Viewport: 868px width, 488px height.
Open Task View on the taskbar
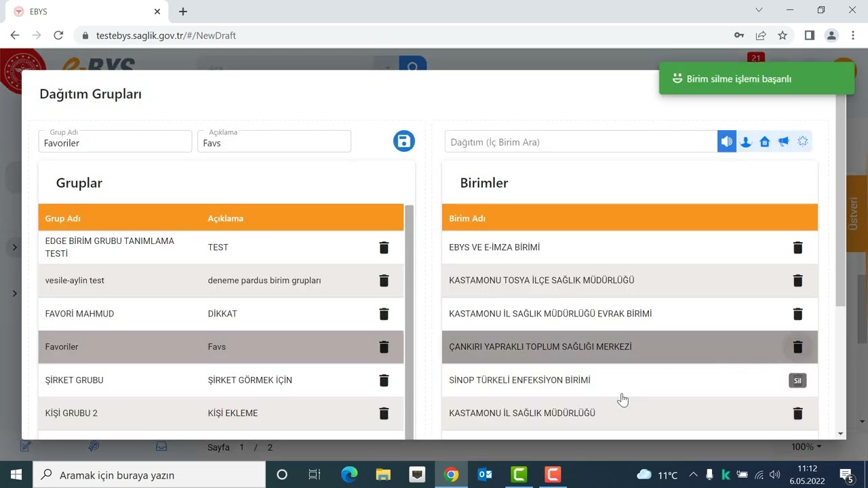point(315,474)
